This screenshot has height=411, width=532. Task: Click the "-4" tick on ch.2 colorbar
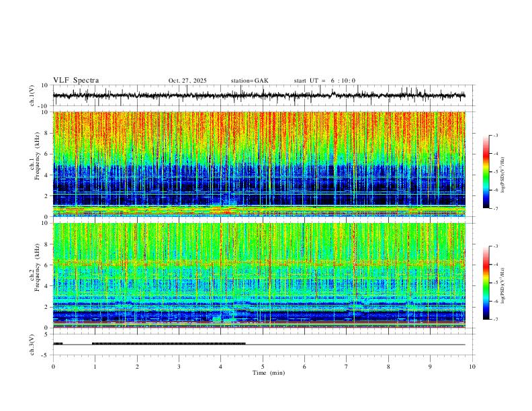(x=495, y=265)
